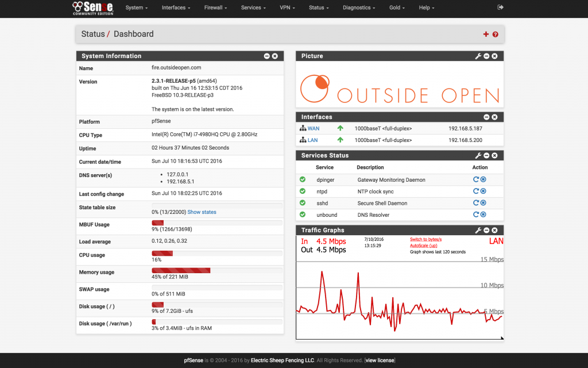
Task: Minimize the Traffic Graphs widget
Action: [486, 230]
